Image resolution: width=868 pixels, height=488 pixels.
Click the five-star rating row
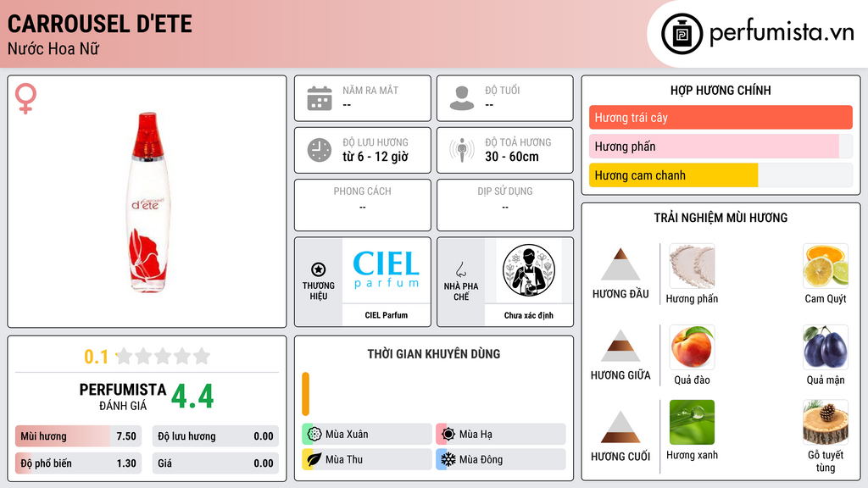pos(164,356)
